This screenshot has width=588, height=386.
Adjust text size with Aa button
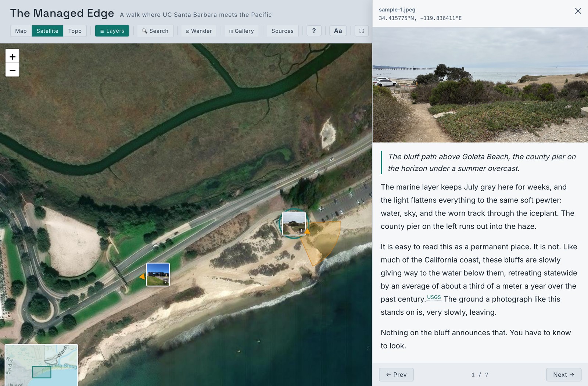click(x=338, y=31)
